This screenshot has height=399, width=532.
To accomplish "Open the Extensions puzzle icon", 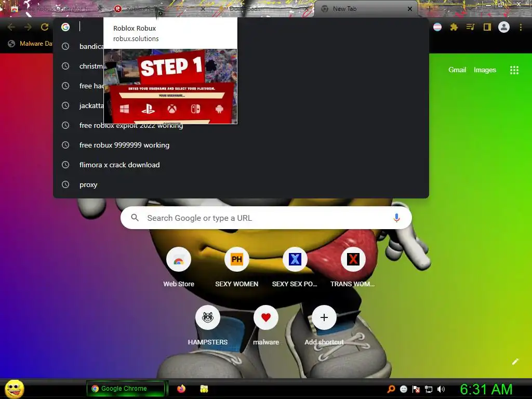I will tap(454, 27).
